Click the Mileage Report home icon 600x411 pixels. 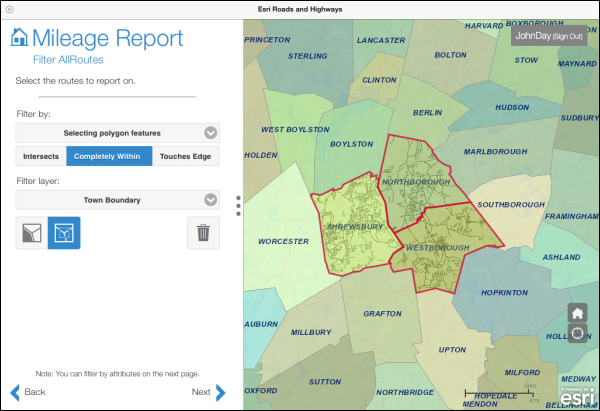tap(19, 38)
